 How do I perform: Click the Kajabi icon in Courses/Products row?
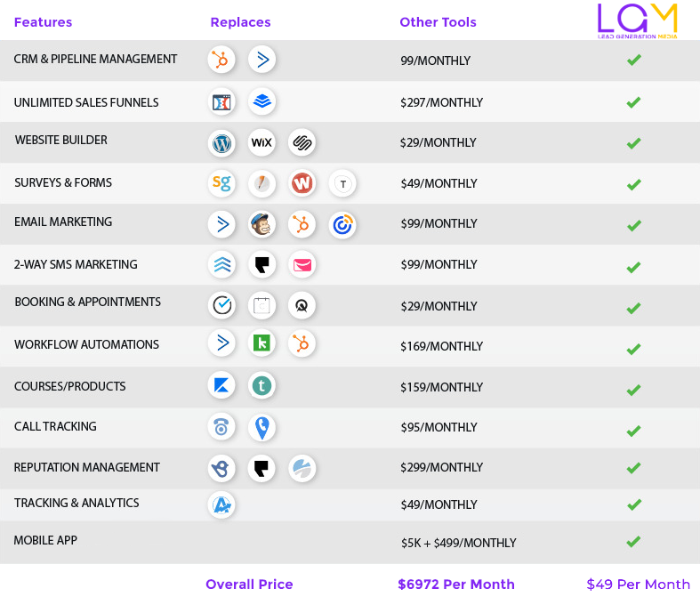(221, 385)
